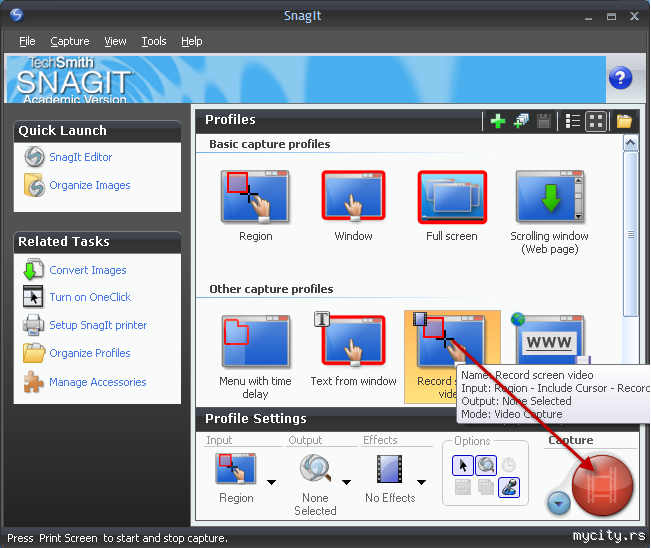Select the Window capture profile
Viewport: 651px width, 548px height.
(x=353, y=206)
